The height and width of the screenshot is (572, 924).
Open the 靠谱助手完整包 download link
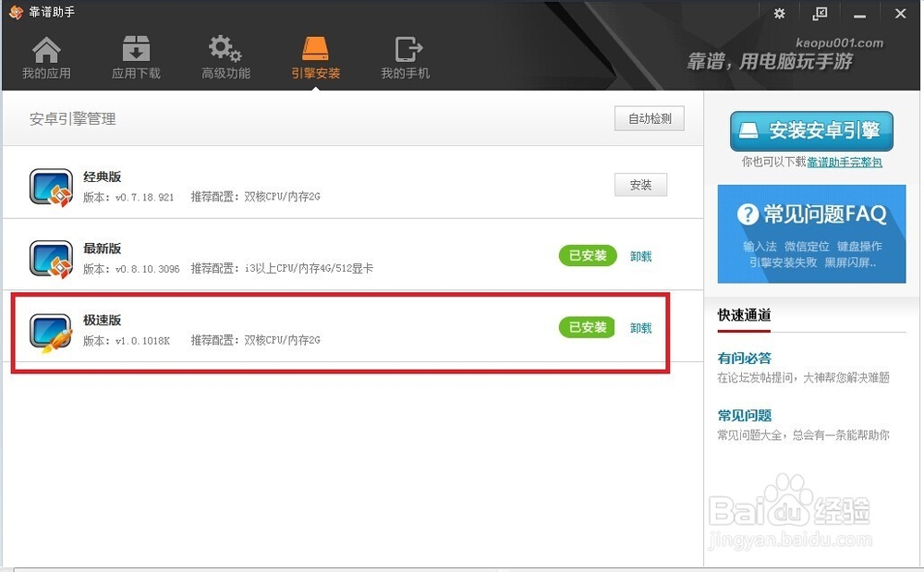845,162
